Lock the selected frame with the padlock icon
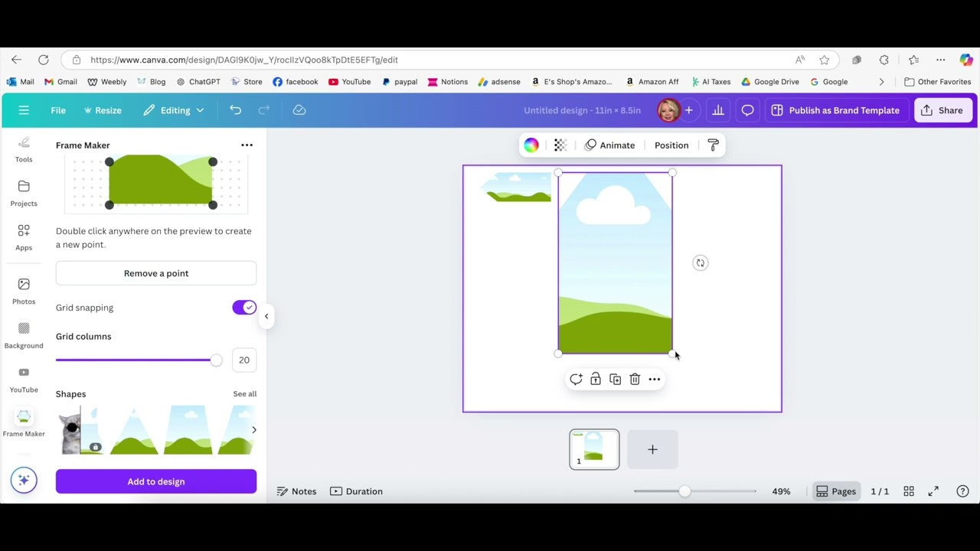 pyautogui.click(x=596, y=380)
